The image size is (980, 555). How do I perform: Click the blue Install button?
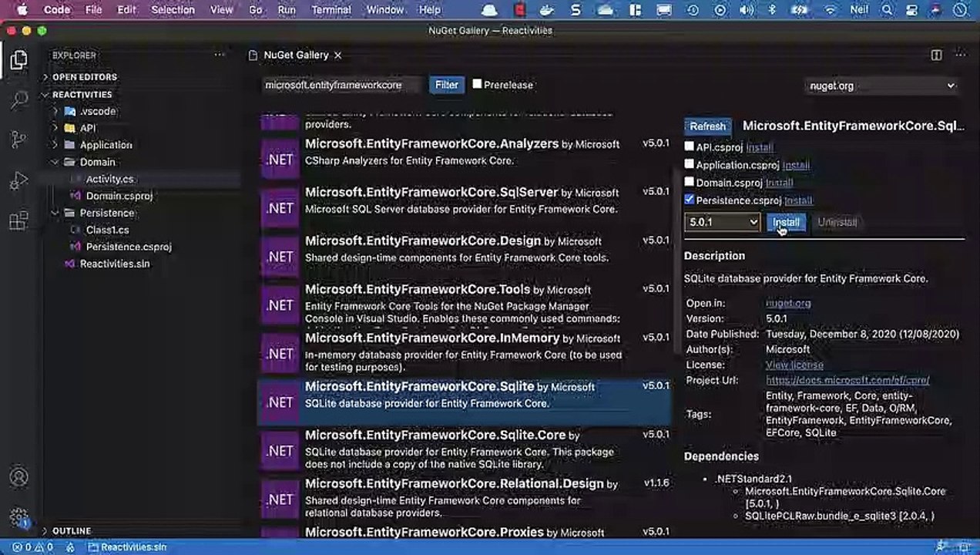[786, 222]
